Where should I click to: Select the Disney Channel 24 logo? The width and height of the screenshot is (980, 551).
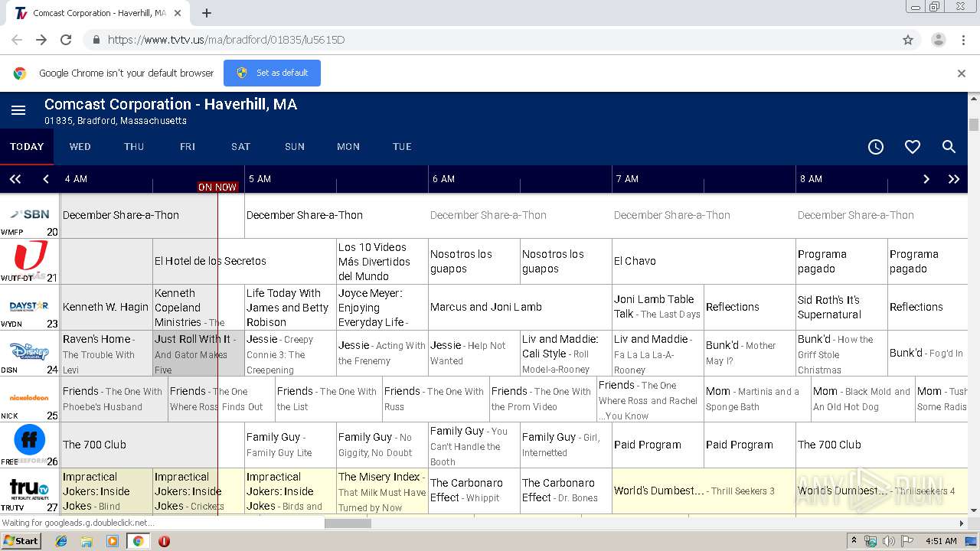point(31,354)
